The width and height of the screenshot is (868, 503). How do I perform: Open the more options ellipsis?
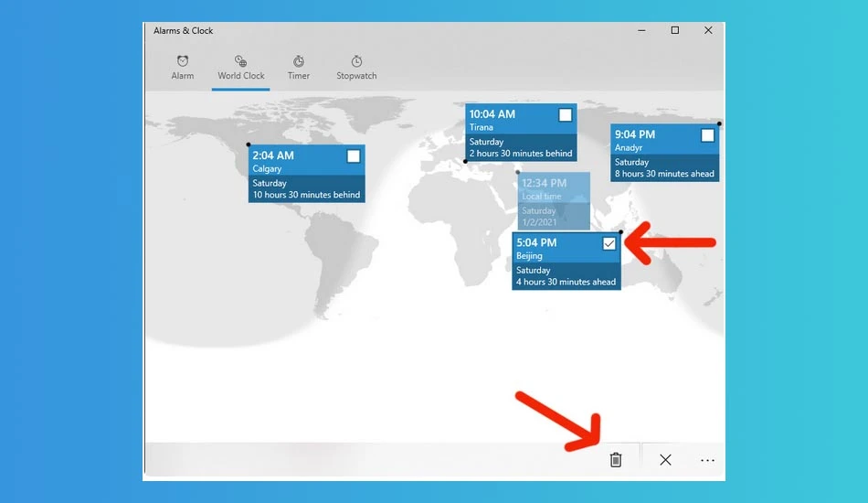[707, 460]
